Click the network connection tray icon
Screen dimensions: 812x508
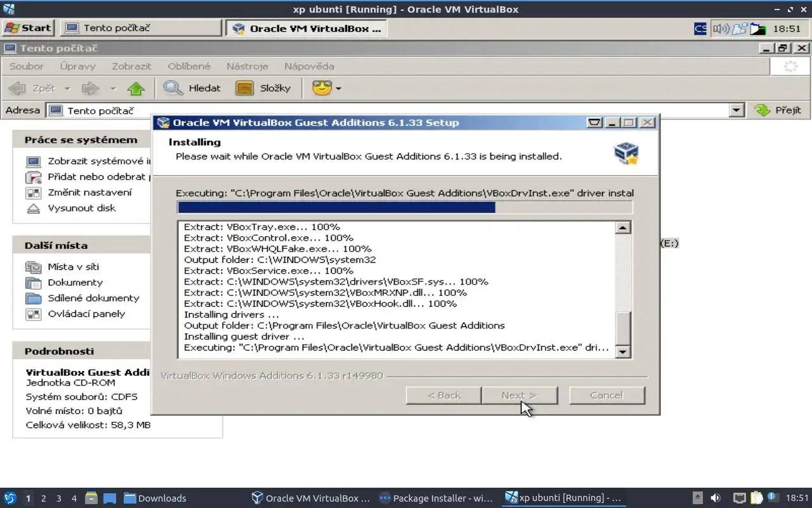[740, 29]
